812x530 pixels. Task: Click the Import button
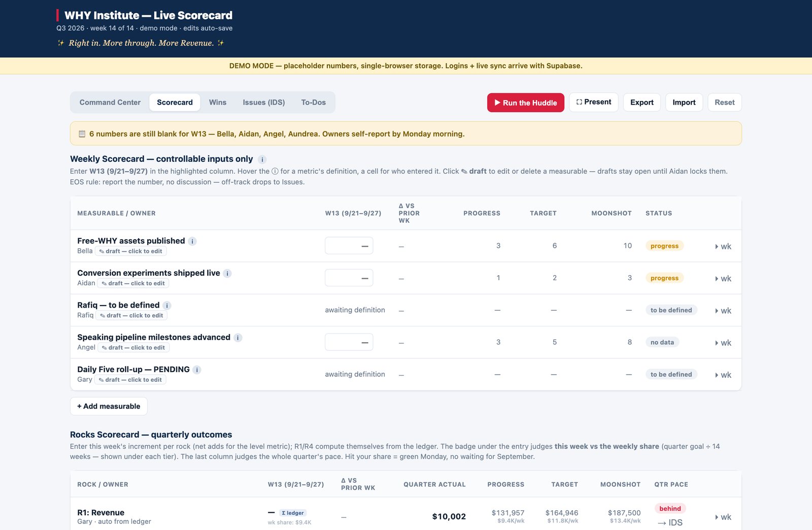684,103
